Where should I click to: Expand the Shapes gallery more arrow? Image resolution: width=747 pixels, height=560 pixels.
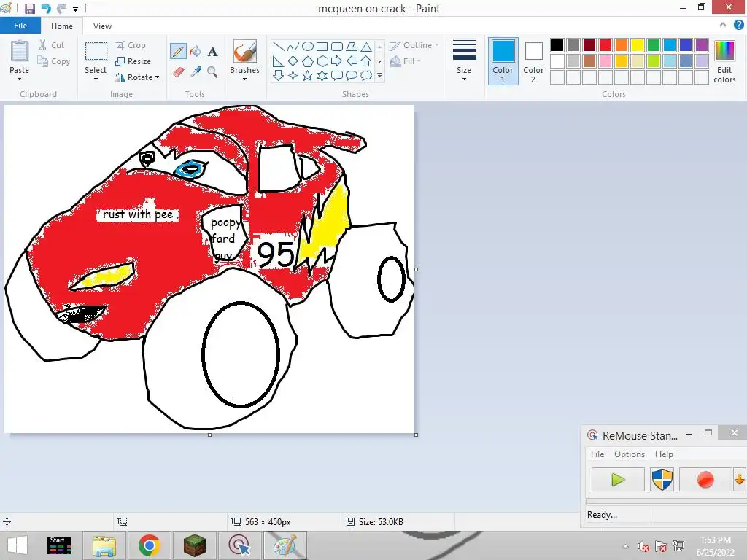tap(379, 76)
